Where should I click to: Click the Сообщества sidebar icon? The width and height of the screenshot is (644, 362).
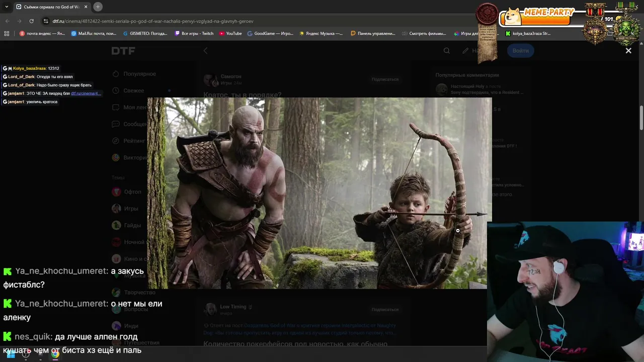pos(116,124)
